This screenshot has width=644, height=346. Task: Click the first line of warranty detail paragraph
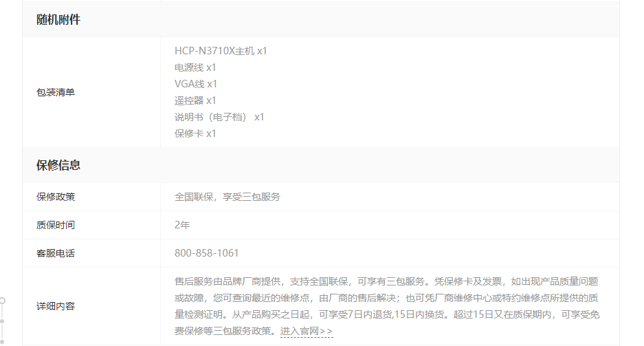pyautogui.click(x=386, y=281)
